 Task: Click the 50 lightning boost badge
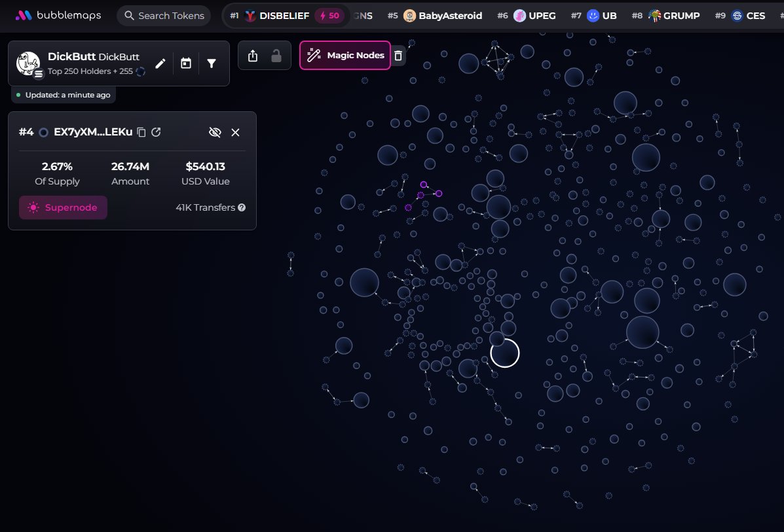[x=329, y=16]
